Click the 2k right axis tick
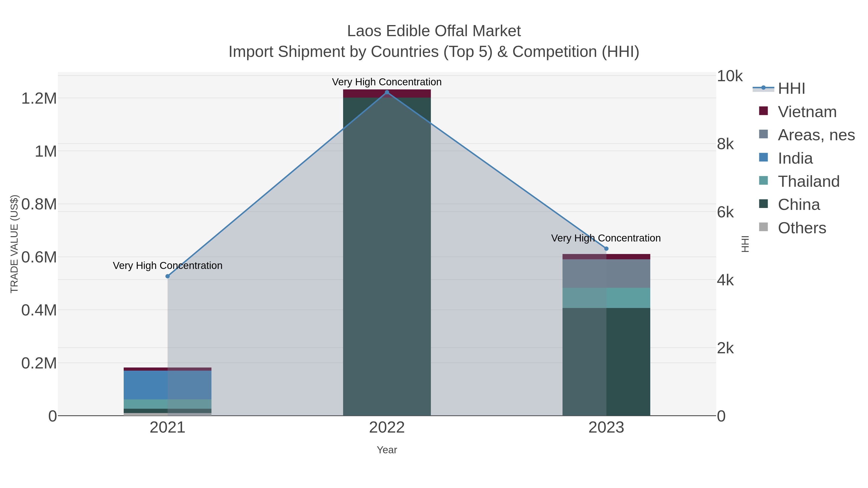Screen dimensions: 868x488 tap(725, 348)
